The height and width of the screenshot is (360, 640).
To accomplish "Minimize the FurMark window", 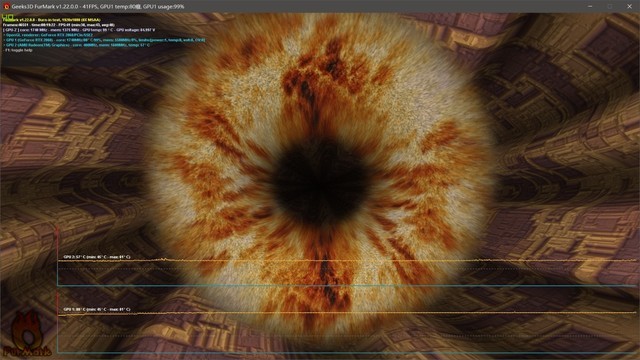I will 590,7.
